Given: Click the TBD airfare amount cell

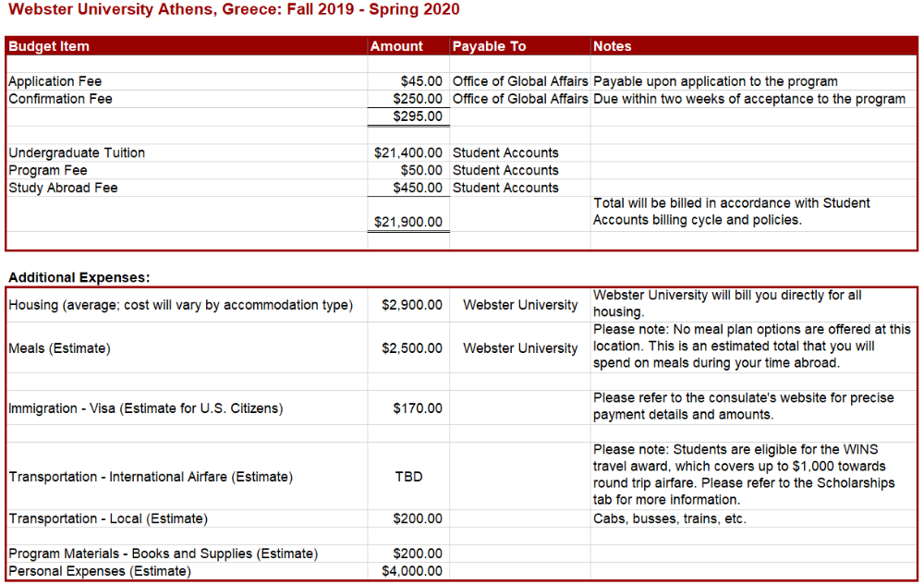Looking at the screenshot, I should 409,477.
